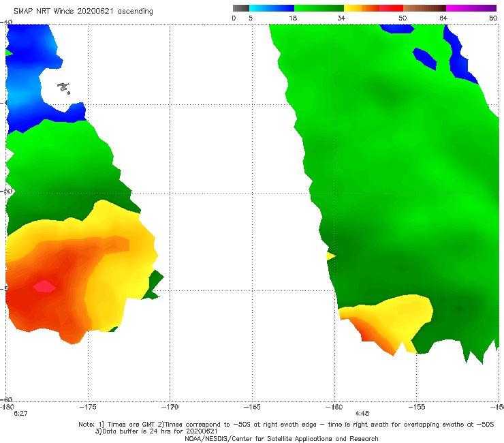Select the magenta-purple 64-80 color bar segment
The height and width of the screenshot is (443, 504).
pos(471,8)
